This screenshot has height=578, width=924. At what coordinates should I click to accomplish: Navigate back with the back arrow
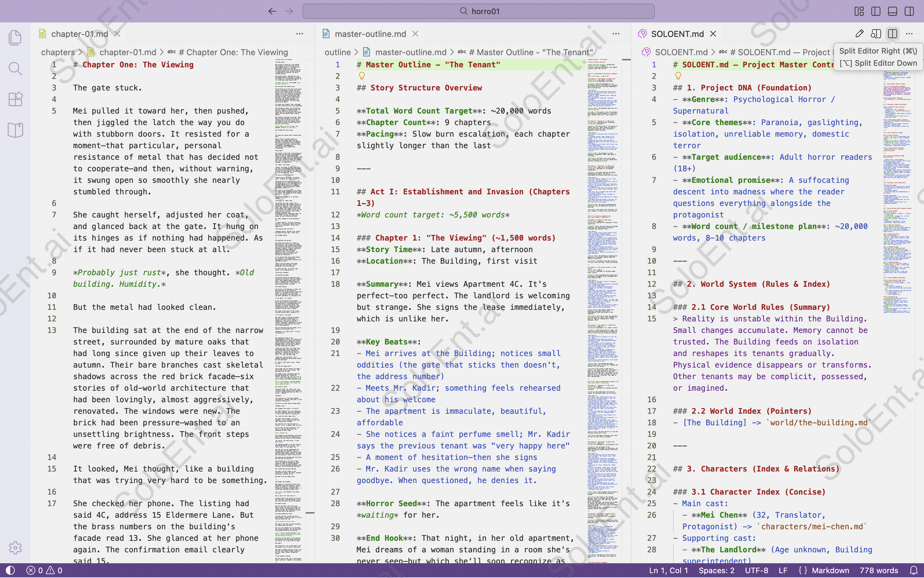pyautogui.click(x=272, y=11)
